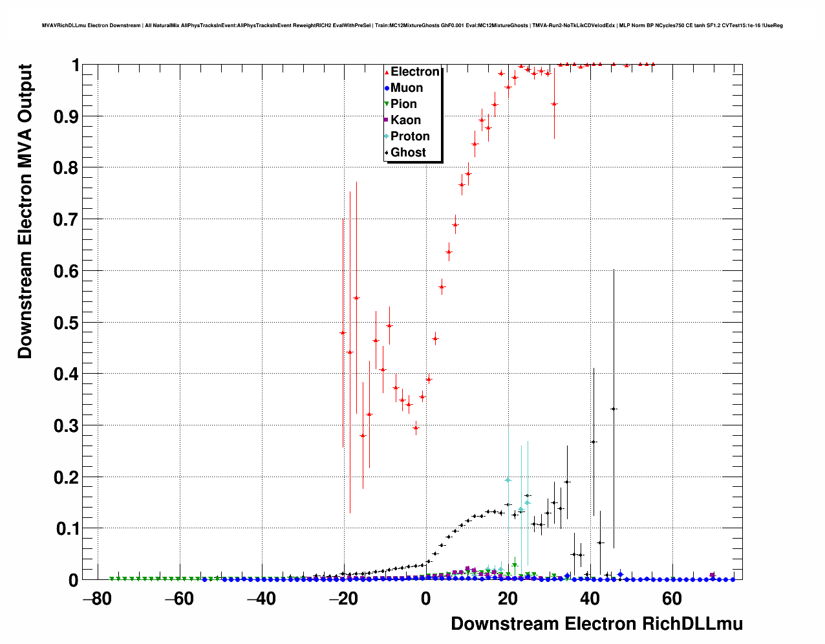
Task: Select the "Muon" legend label
Action: click(x=407, y=88)
